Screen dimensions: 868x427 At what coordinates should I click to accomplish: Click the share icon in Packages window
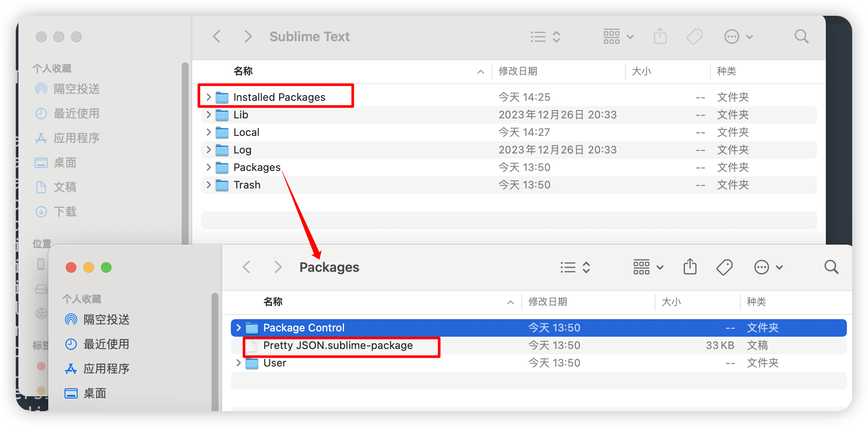point(690,267)
